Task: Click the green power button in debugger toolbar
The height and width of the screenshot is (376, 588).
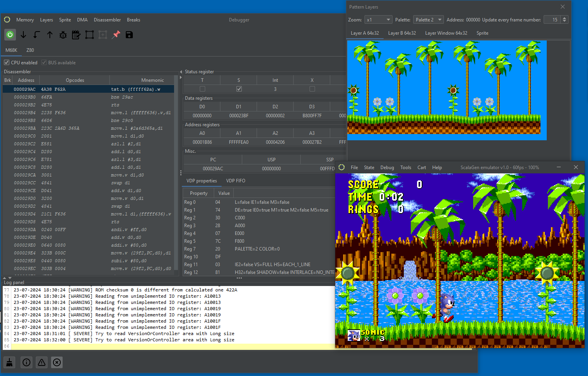Action: coord(10,35)
